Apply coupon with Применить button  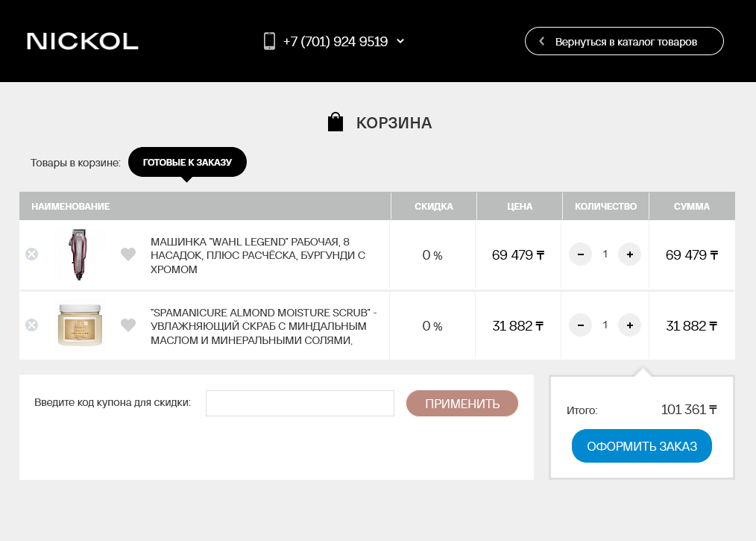(462, 404)
